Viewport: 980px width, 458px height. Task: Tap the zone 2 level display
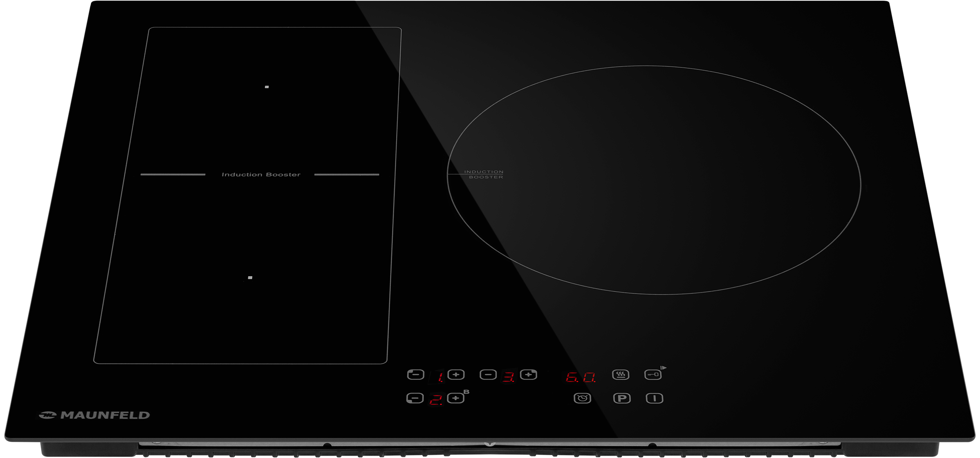coord(436,400)
